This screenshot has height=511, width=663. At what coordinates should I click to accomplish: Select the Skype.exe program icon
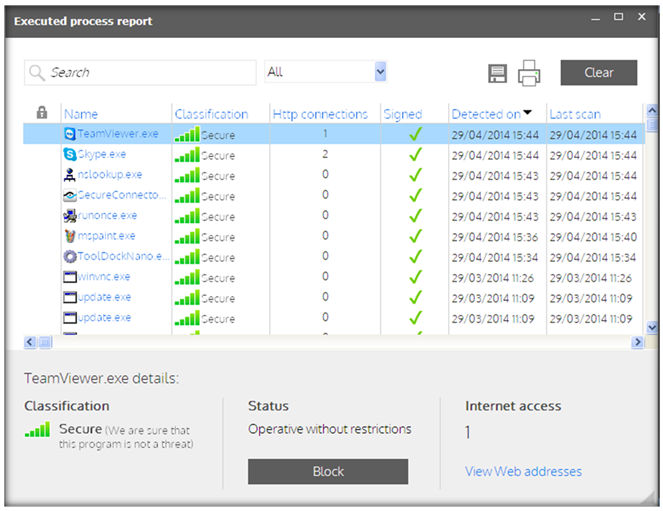tap(70, 154)
